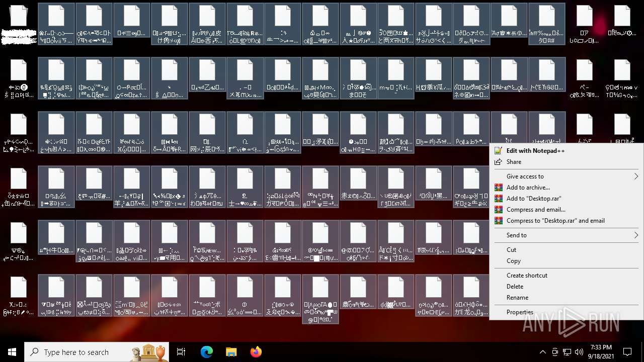Pick Compress and email... option
Image resolution: width=644 pixels, height=362 pixels.
click(566, 209)
